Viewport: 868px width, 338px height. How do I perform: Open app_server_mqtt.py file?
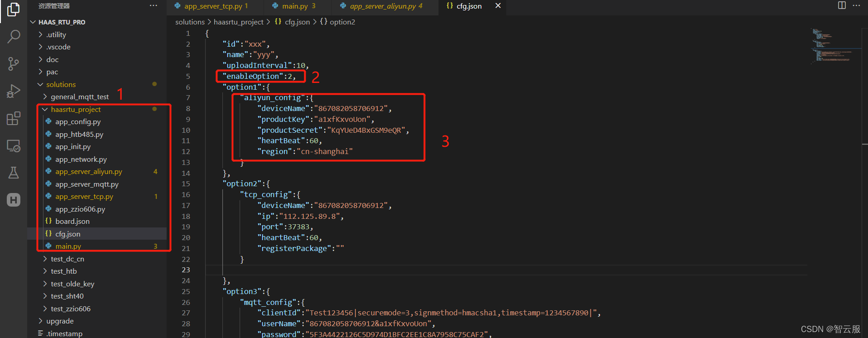click(87, 184)
